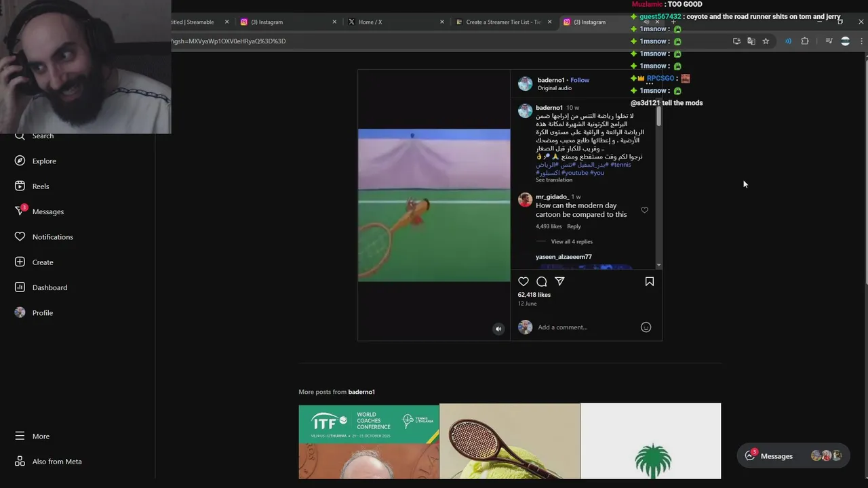Open the Dashboard chart icon
This screenshot has width=868, height=488.
(20, 287)
